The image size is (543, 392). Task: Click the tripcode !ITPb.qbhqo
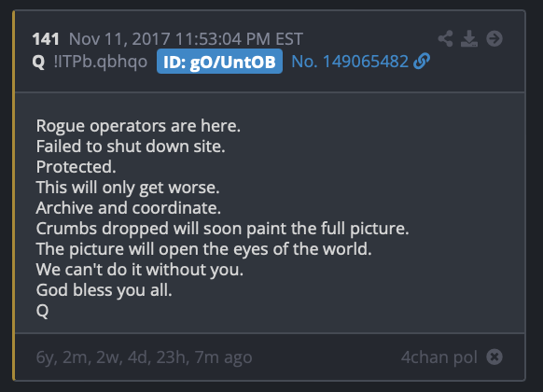[x=101, y=62]
